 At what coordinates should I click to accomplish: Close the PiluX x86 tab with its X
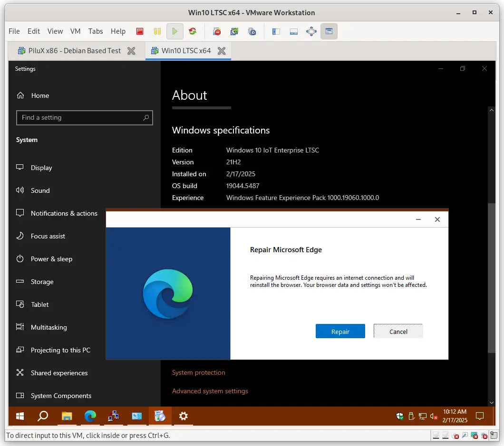point(131,51)
